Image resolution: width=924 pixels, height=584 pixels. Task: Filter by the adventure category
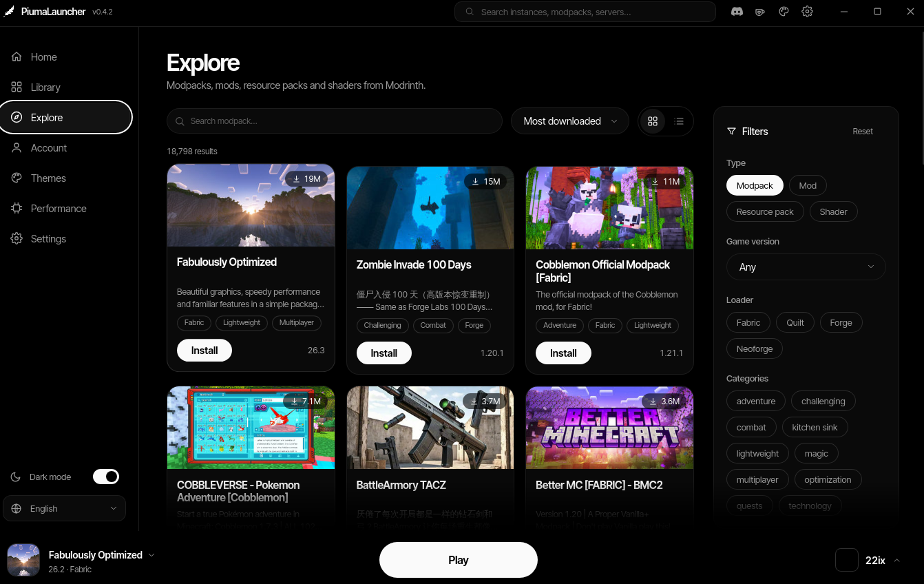pyautogui.click(x=756, y=401)
